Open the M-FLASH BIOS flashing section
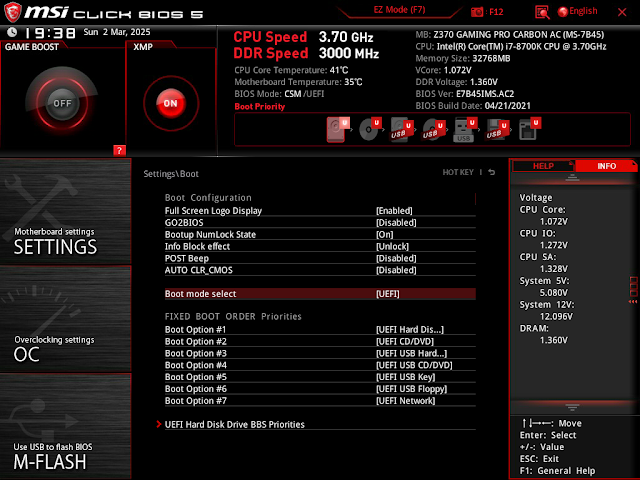The width and height of the screenshot is (640, 480). coord(65,426)
